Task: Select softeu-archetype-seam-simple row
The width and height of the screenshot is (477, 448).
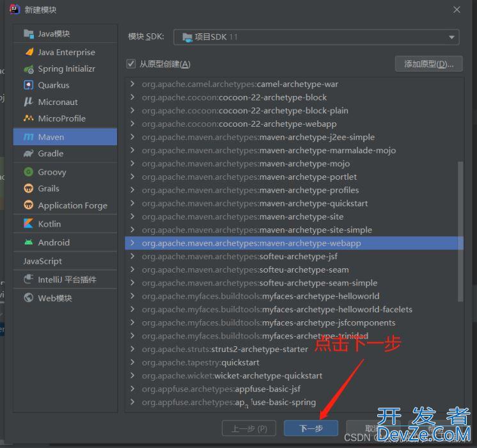Action: 294,283
